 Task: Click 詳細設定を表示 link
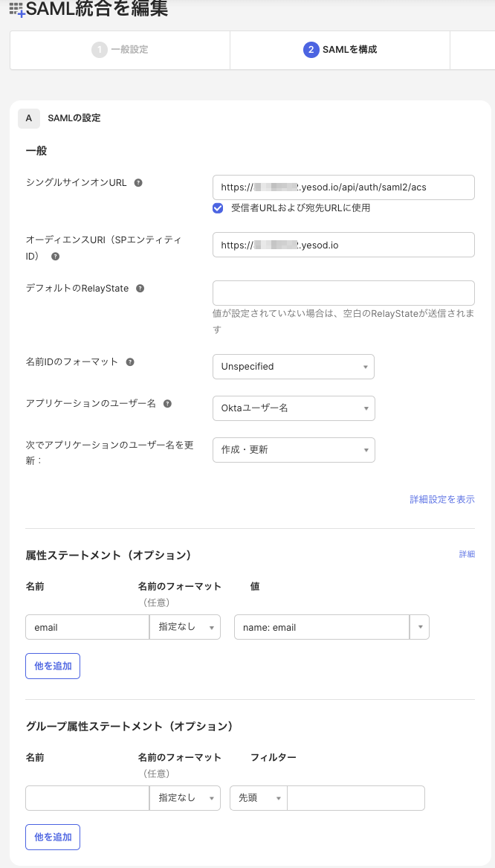(441, 499)
